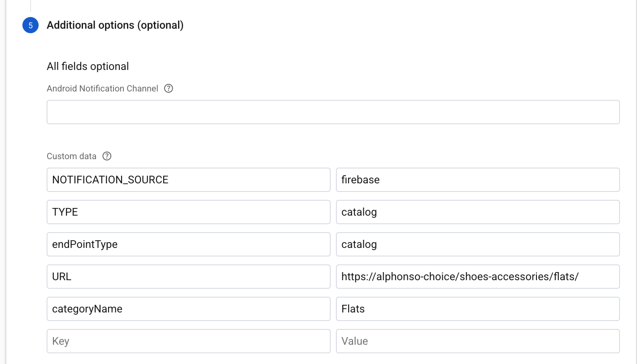Click the categoryName key field

(188, 309)
